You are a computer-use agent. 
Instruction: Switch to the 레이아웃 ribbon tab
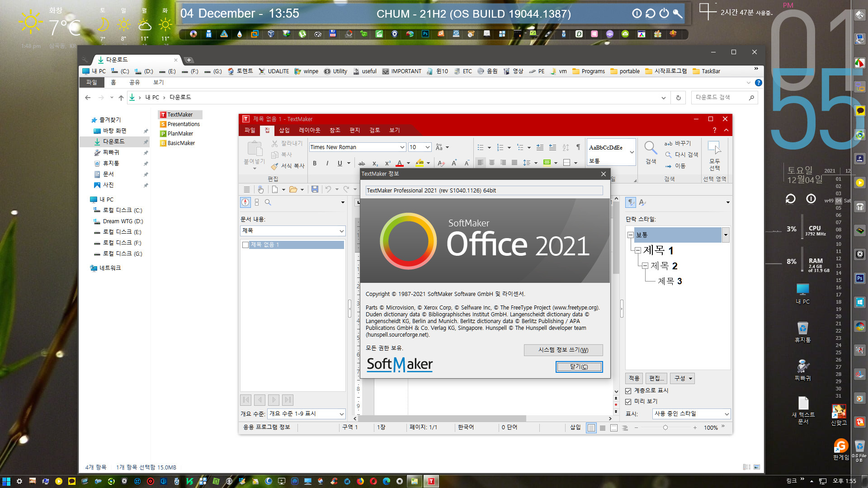pos(309,130)
